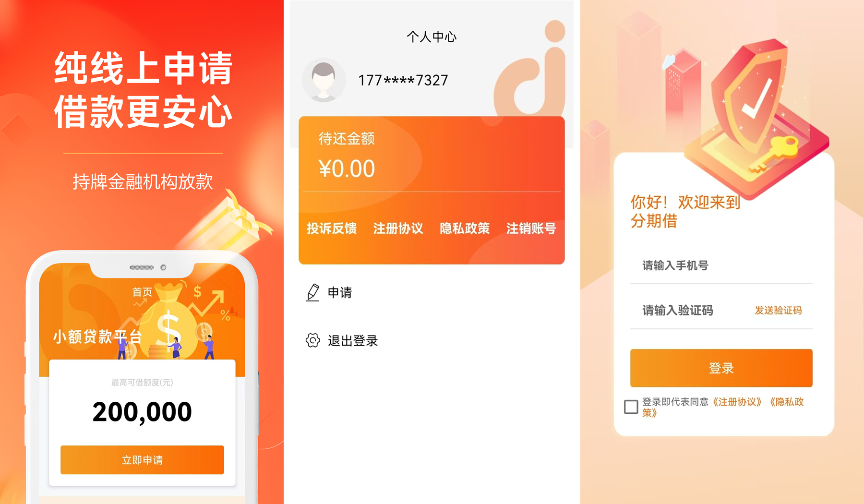This screenshot has width=864, height=504.
Task: Tap the 立即申请 button
Action: (x=142, y=460)
